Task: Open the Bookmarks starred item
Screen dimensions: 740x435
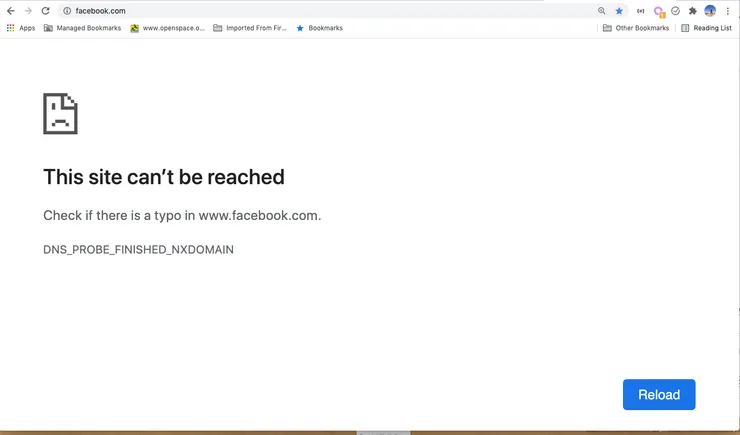Action: click(319, 28)
